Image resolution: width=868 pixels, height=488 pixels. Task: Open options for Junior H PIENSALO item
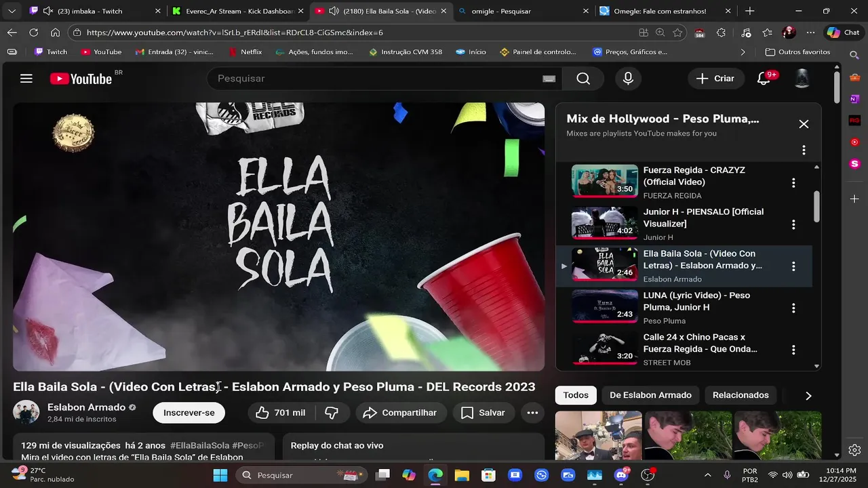point(793,224)
